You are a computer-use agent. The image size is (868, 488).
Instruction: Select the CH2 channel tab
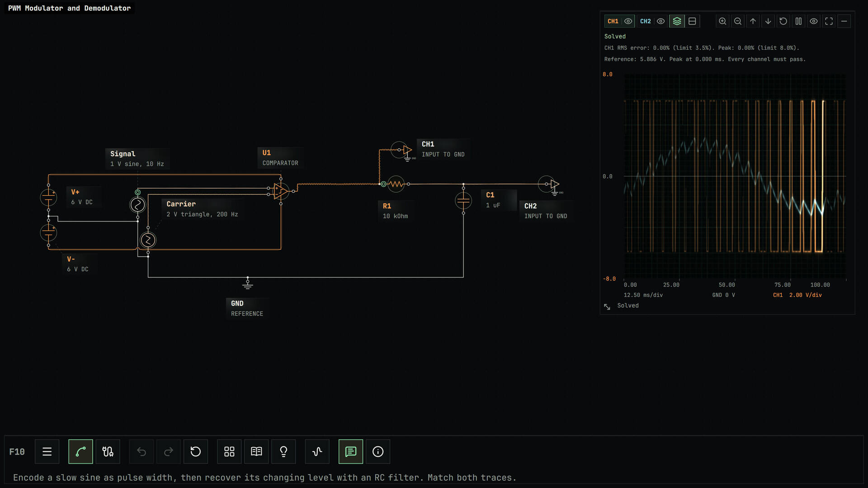tap(646, 21)
